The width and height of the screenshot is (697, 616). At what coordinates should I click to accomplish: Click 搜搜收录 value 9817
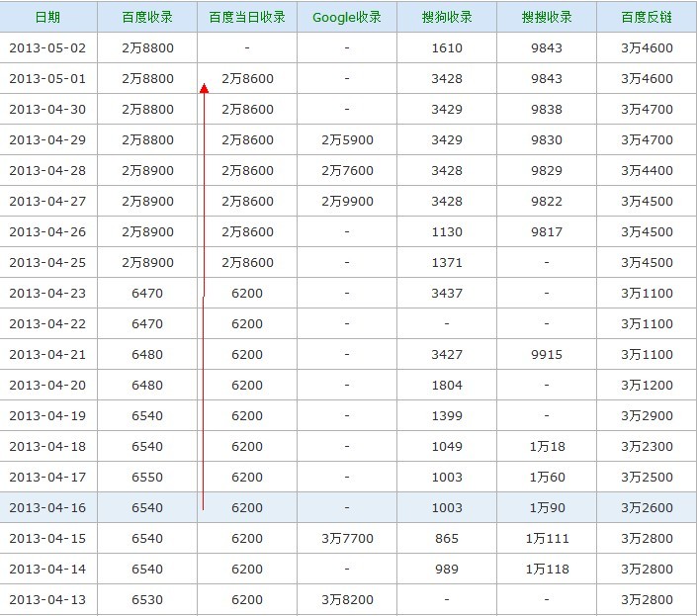(547, 231)
